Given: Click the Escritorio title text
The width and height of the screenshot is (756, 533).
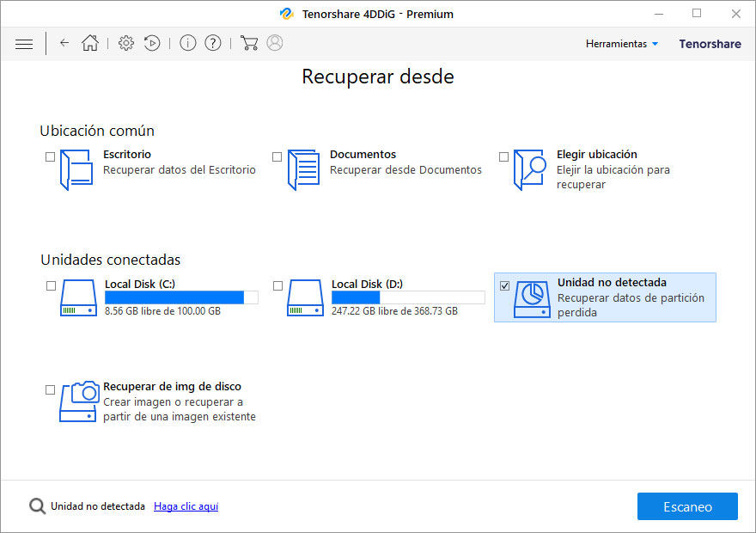Looking at the screenshot, I should (127, 155).
